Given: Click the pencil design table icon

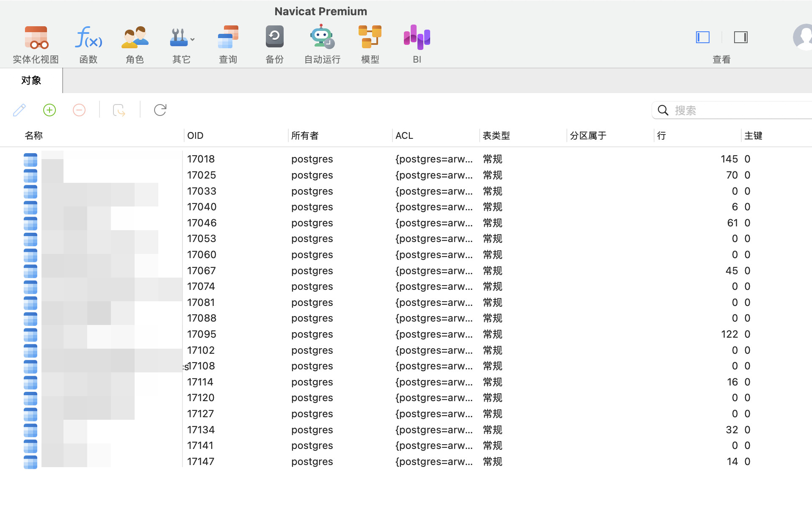Looking at the screenshot, I should tap(19, 110).
